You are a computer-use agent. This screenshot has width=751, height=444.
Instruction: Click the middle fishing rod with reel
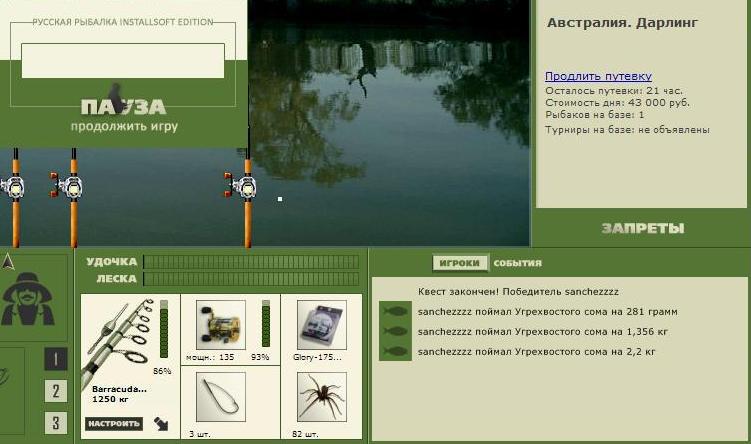[72, 197]
